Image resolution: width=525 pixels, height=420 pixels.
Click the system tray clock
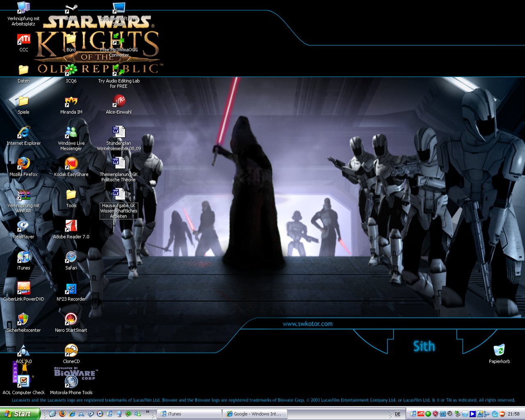(514, 414)
